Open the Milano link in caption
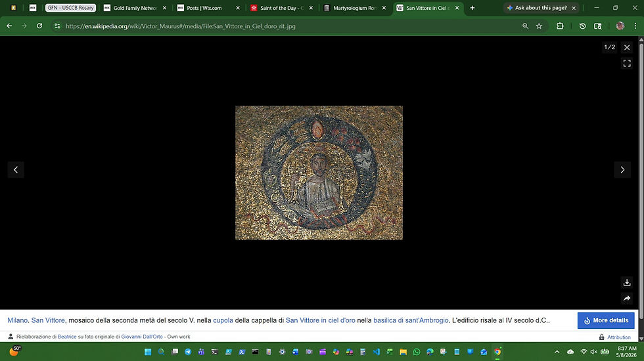Viewport: 644px width, 361px height. click(x=17, y=320)
